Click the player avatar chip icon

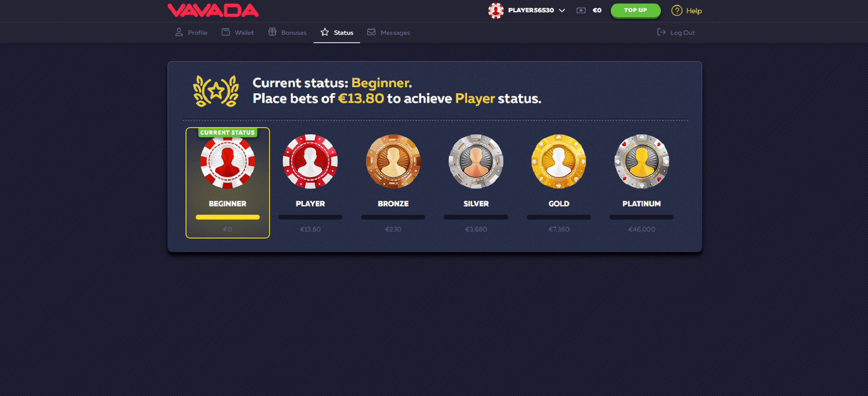(x=496, y=11)
